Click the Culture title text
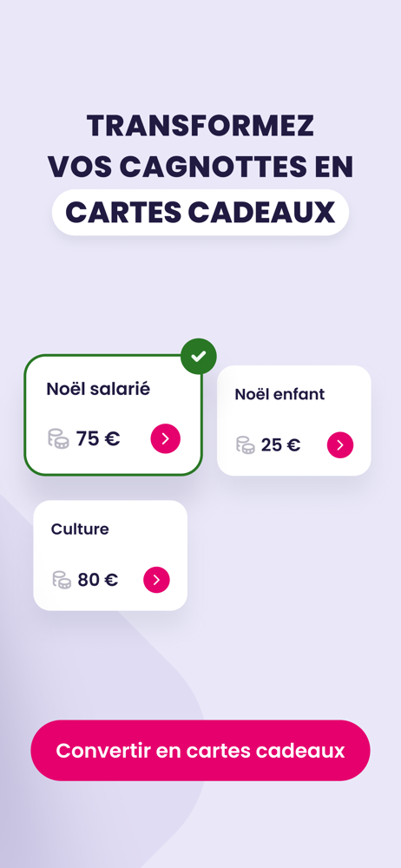Image resolution: width=401 pixels, height=868 pixels. pyautogui.click(x=80, y=529)
